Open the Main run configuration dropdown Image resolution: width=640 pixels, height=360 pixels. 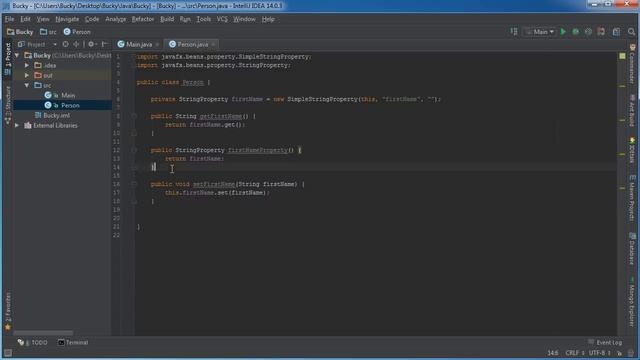click(540, 31)
